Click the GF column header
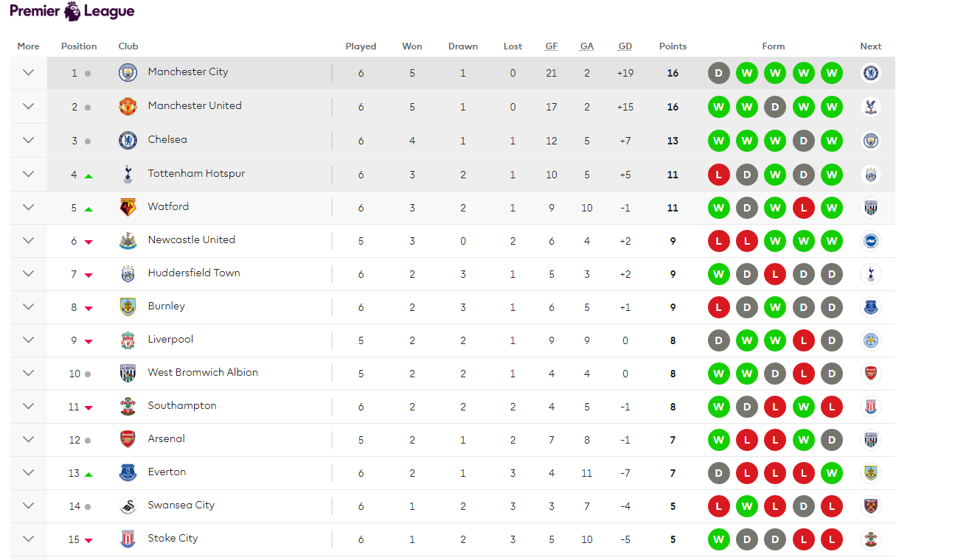Viewport: 955px width, 560px height. pyautogui.click(x=552, y=46)
